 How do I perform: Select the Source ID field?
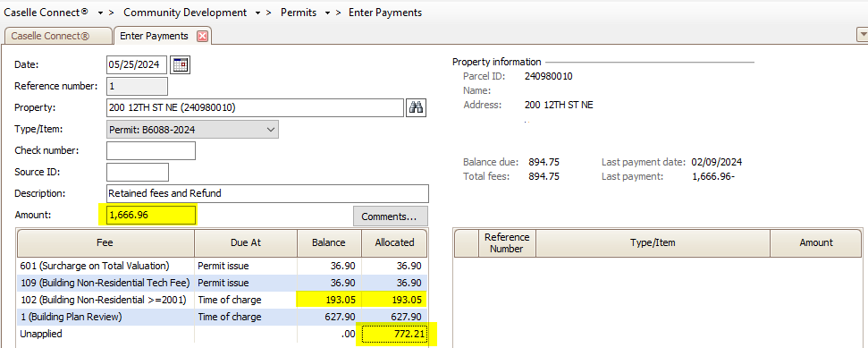pyautogui.click(x=138, y=172)
